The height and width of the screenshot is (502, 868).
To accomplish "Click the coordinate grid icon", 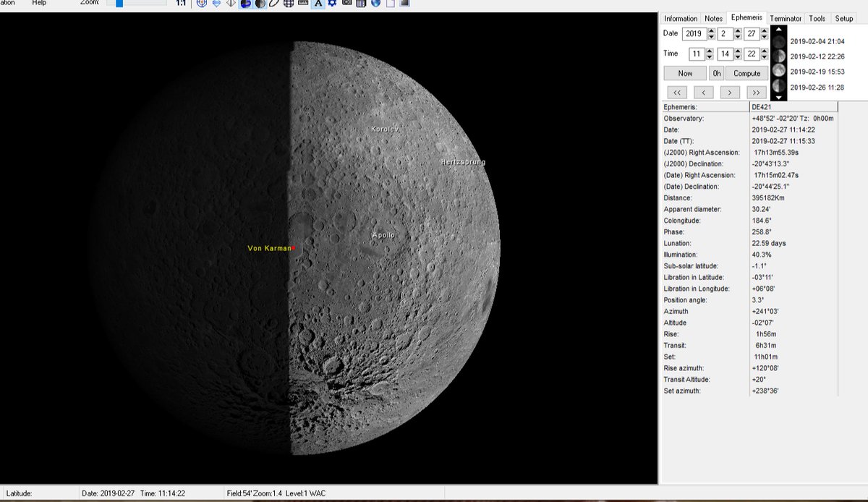I will tap(289, 4).
